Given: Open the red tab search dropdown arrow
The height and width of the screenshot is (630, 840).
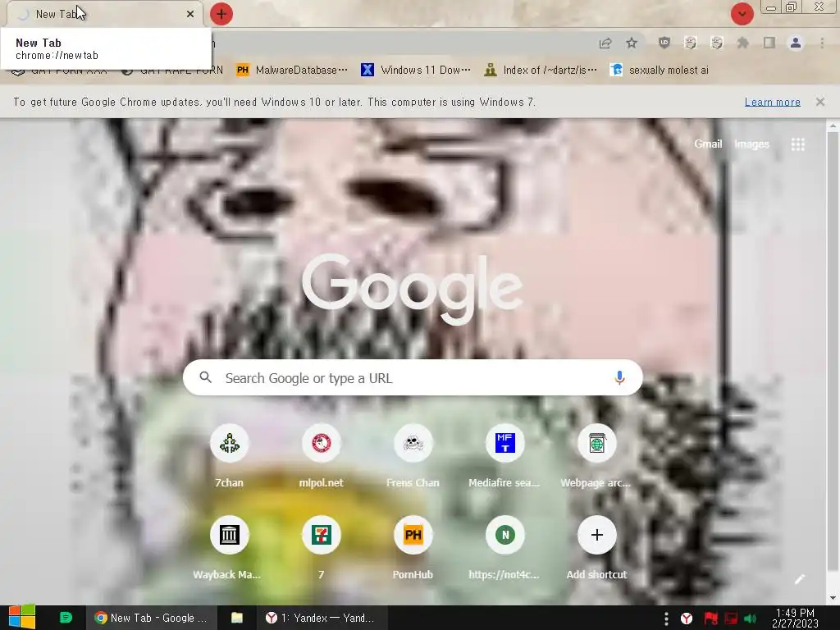Looking at the screenshot, I should 742,14.
